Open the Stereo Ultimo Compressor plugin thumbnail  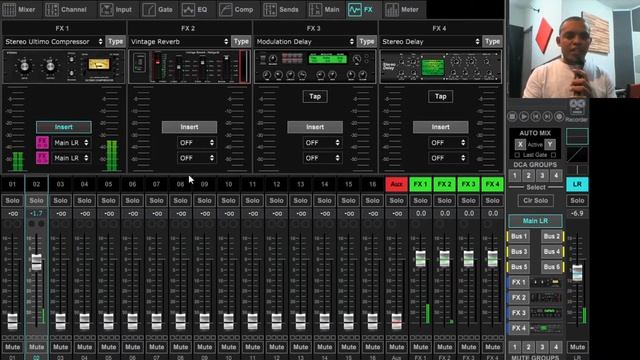64,67
